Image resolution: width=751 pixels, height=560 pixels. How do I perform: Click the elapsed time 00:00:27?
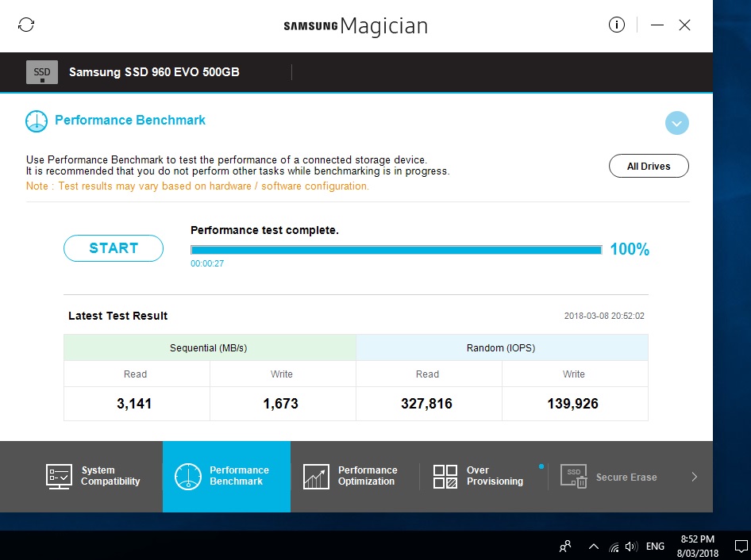[x=207, y=263]
